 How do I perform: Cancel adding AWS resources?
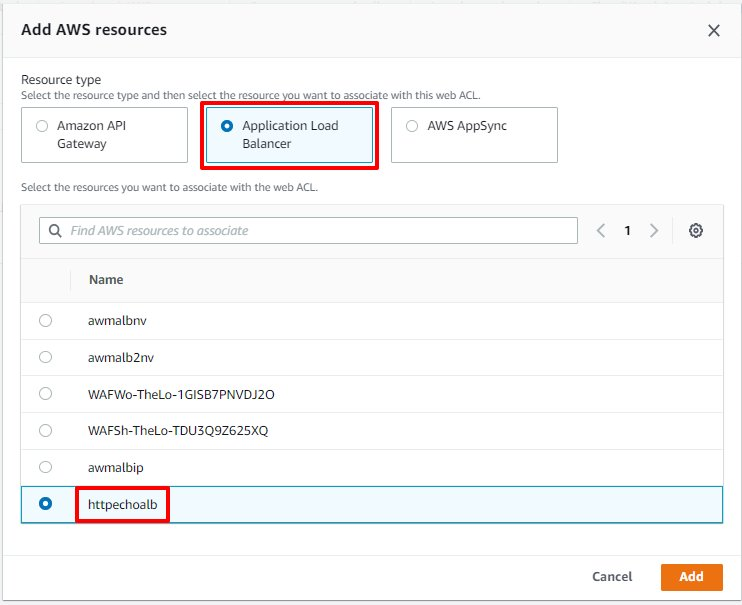pyautogui.click(x=612, y=577)
